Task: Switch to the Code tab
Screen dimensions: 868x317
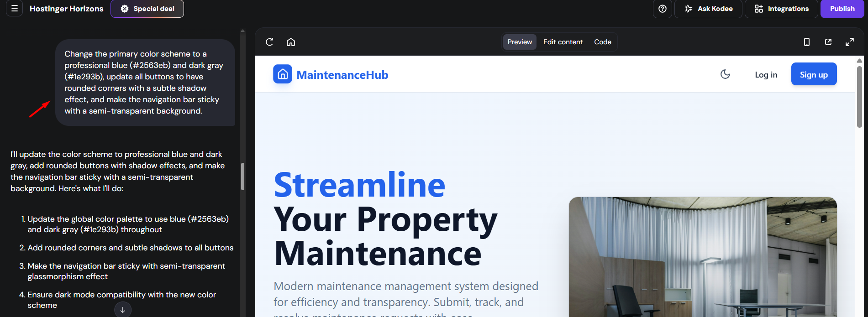Action: pyautogui.click(x=603, y=42)
